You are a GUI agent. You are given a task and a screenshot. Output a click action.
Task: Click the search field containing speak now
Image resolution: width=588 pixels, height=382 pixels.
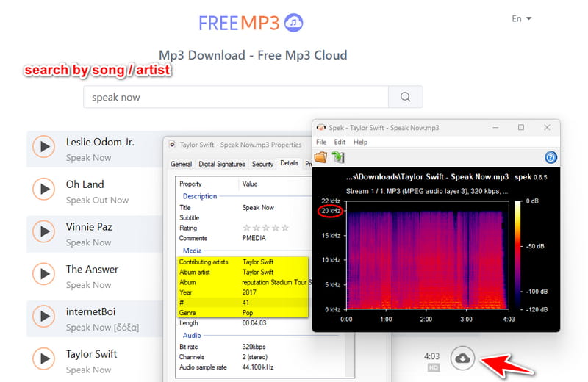point(236,97)
